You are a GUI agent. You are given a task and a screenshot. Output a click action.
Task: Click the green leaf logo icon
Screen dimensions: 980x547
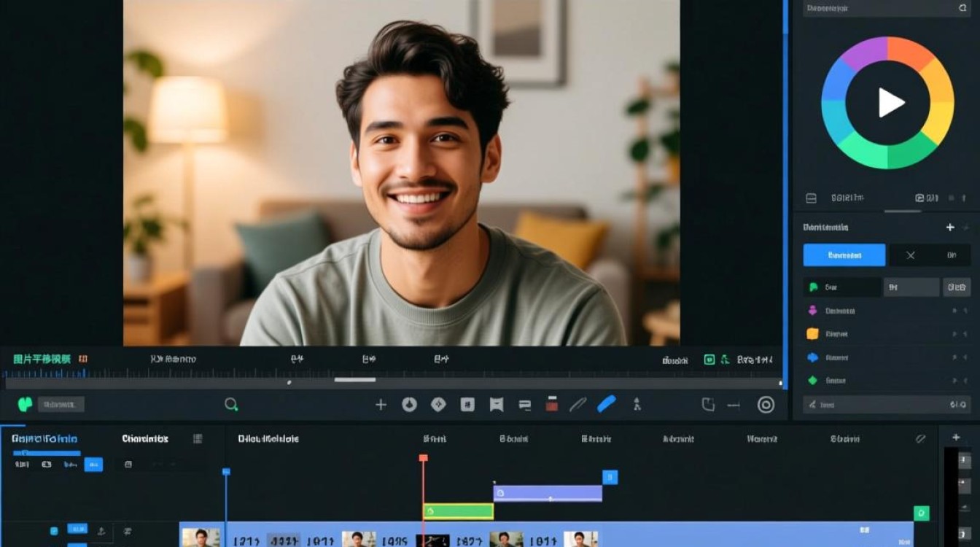pos(25,404)
